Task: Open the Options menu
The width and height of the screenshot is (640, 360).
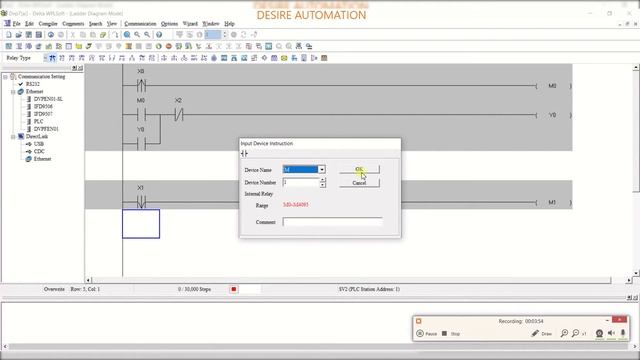Action: 169,24
